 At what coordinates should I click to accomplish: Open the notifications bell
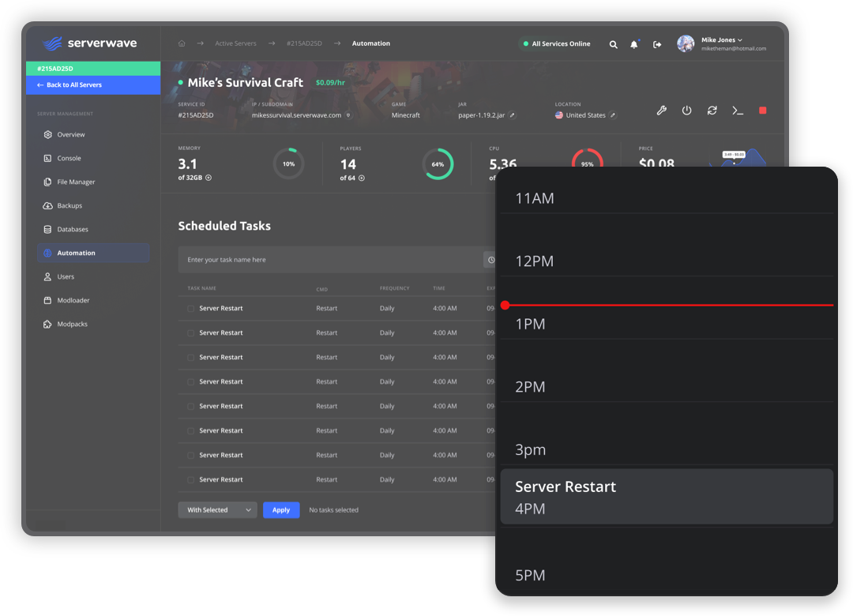click(633, 44)
